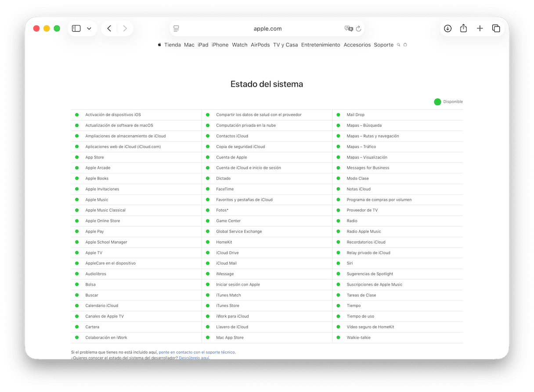Open the Share menu
534x392 pixels.
point(463,29)
